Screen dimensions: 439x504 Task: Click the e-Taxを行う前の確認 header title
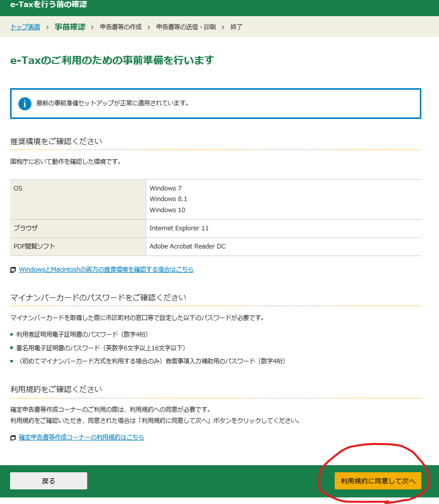(48, 5)
